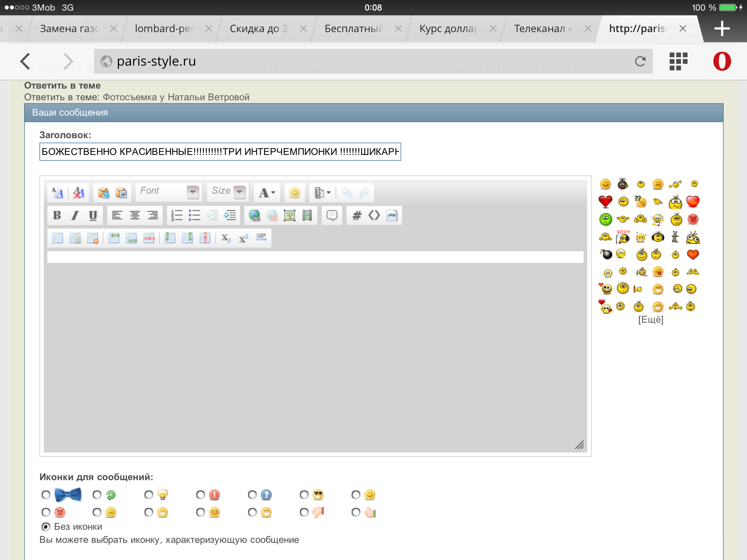This screenshot has width=747, height=560.
Task: Select the thumbs down message icon
Action: [304, 512]
